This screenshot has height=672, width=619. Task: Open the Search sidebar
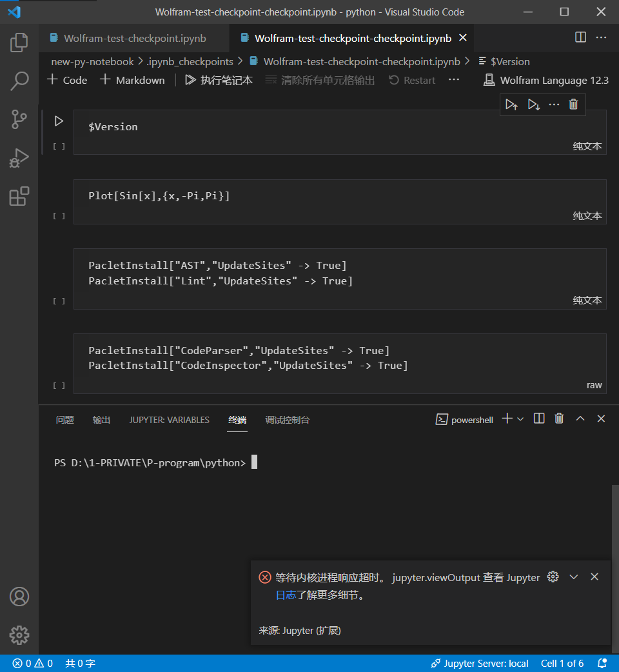19,81
